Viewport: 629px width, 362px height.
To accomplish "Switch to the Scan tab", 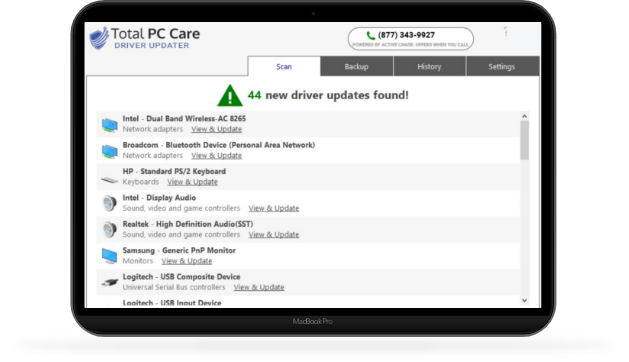I will [x=284, y=67].
